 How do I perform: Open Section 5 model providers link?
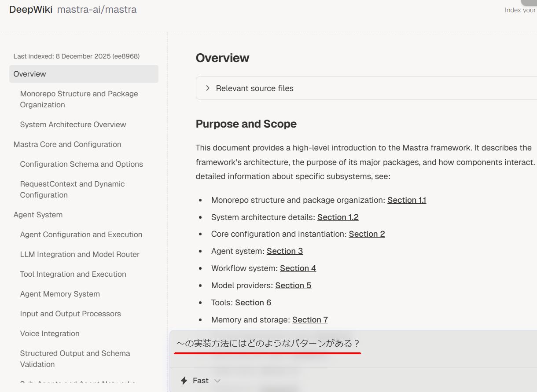click(294, 286)
